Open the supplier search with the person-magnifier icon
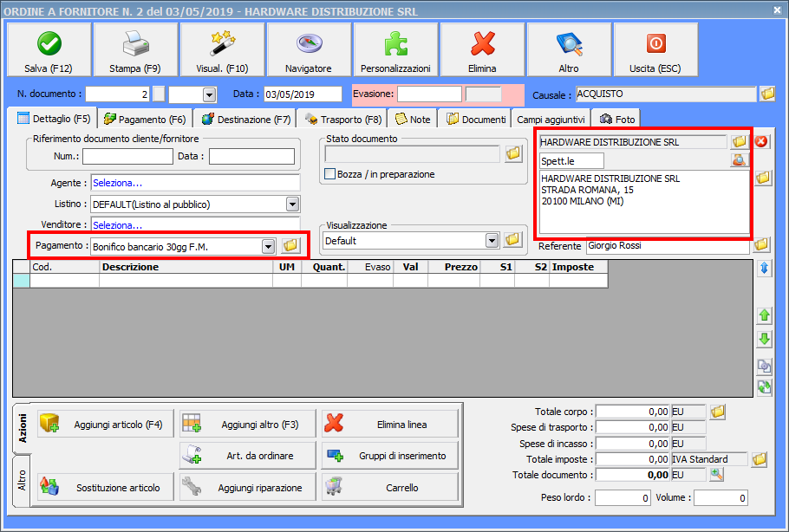The image size is (789, 532). [740, 159]
